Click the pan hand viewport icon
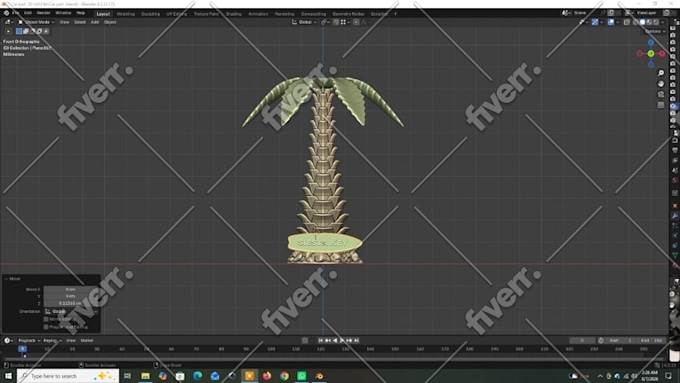The width and height of the screenshot is (680, 383). [x=661, y=83]
